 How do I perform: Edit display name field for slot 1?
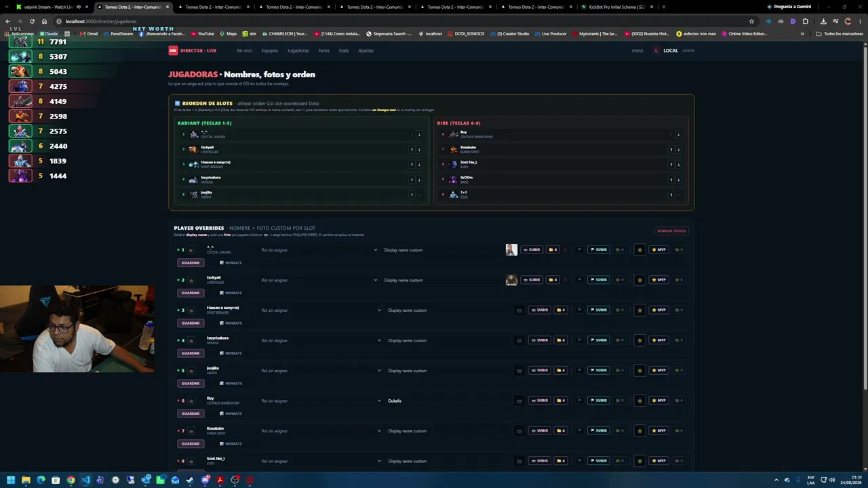pyautogui.click(x=442, y=250)
